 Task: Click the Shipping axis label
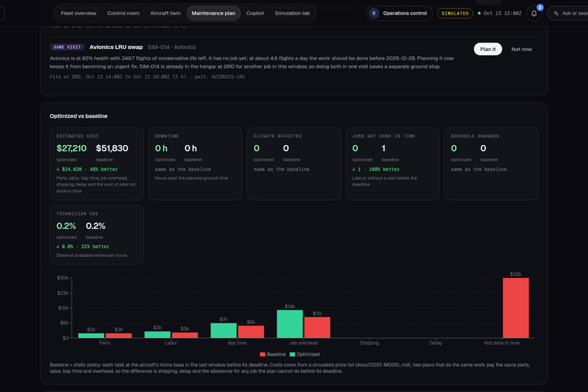[x=369, y=343]
